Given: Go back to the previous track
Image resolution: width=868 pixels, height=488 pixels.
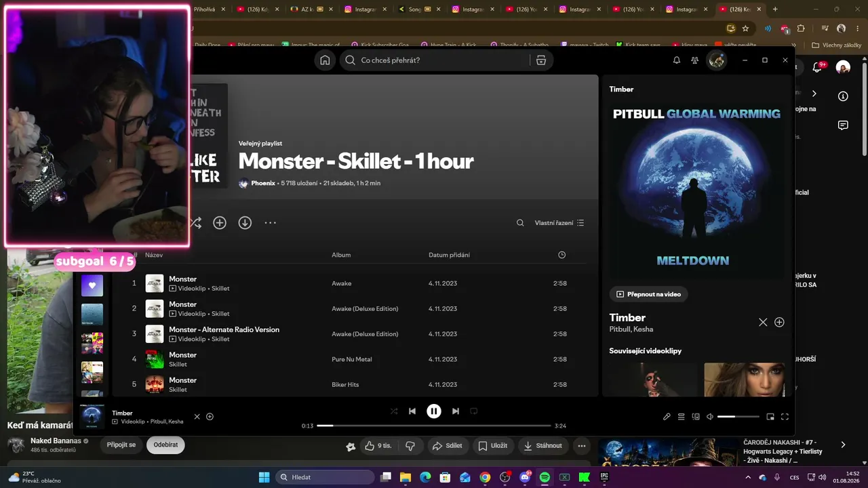Looking at the screenshot, I should coord(412,411).
